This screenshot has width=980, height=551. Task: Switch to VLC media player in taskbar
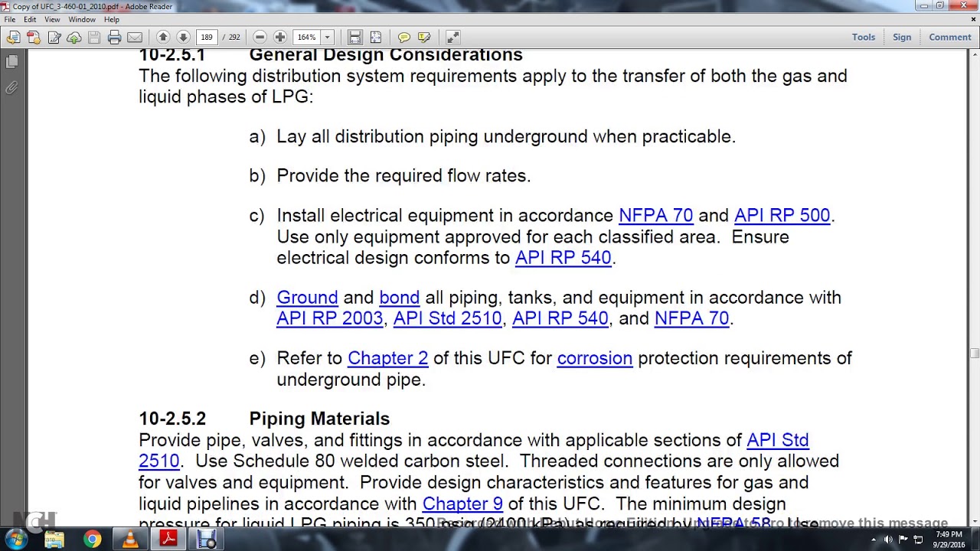pyautogui.click(x=130, y=540)
